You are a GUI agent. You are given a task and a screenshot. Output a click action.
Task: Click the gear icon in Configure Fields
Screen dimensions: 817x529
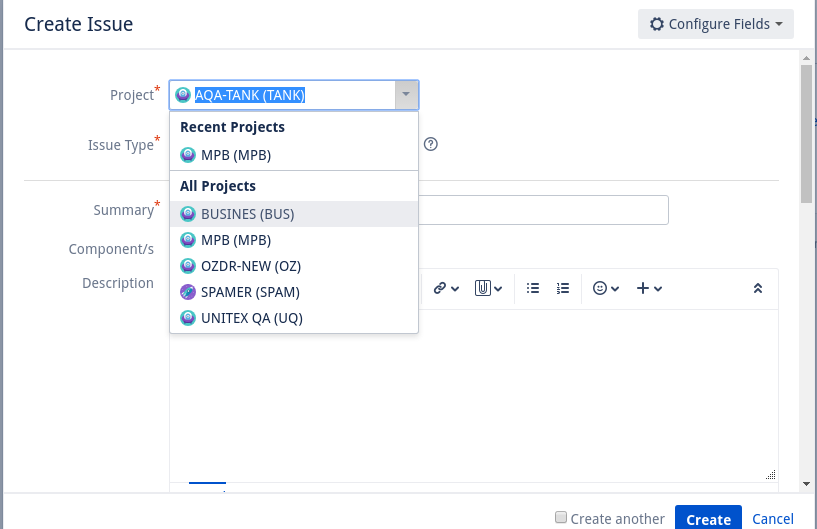[657, 24]
